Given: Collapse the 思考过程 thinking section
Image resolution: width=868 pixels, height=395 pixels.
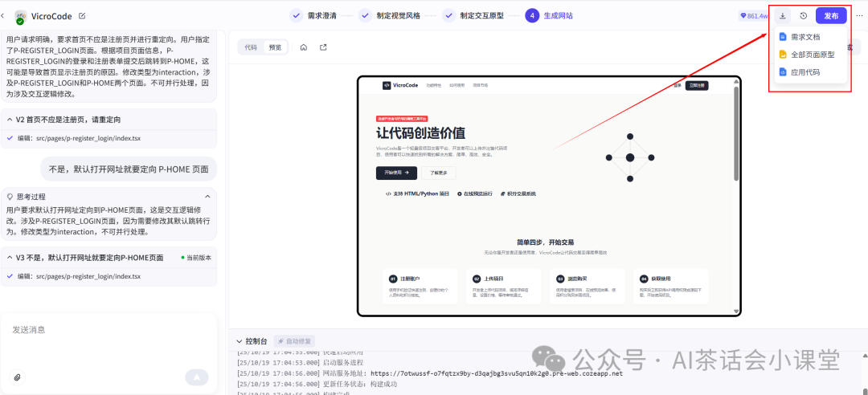Looking at the screenshot, I should [x=207, y=197].
